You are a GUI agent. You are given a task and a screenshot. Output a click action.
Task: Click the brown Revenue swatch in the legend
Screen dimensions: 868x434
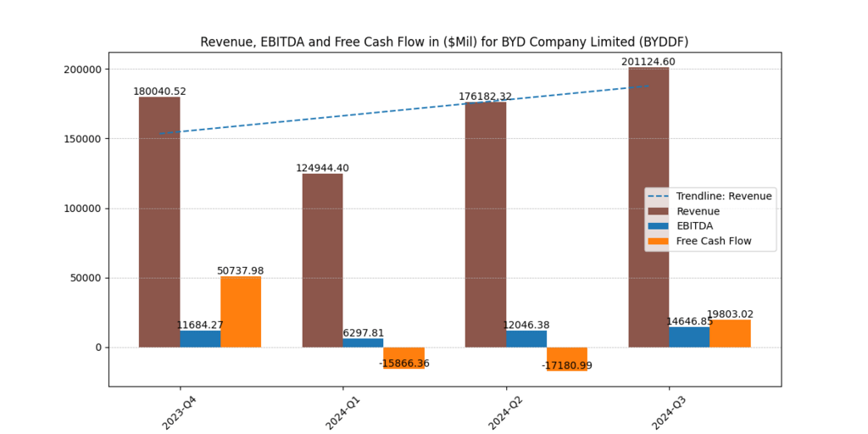coord(660,211)
